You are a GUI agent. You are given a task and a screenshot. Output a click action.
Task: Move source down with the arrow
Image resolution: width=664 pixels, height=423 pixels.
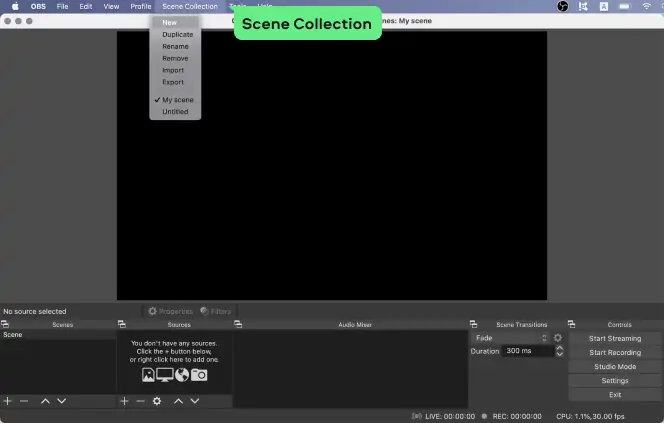click(x=195, y=401)
